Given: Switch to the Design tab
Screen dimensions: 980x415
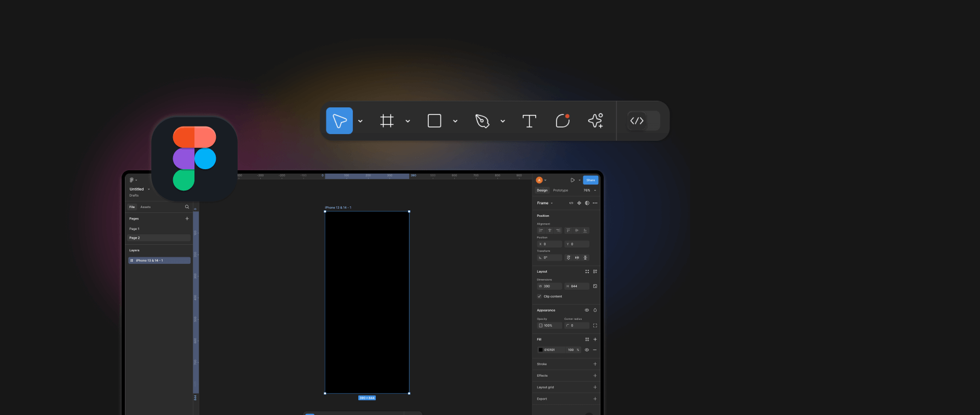Looking at the screenshot, I should tap(542, 191).
